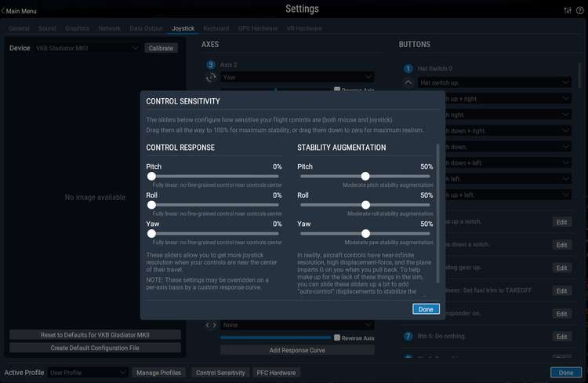Image resolution: width=588 pixels, height=383 pixels.
Task: Select the Joystick tab
Action: point(183,28)
